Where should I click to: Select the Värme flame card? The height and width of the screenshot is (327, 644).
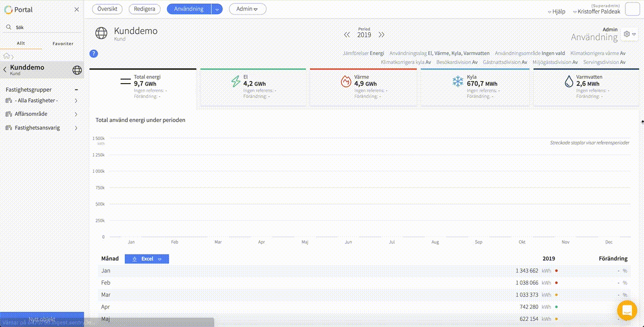coord(363,87)
